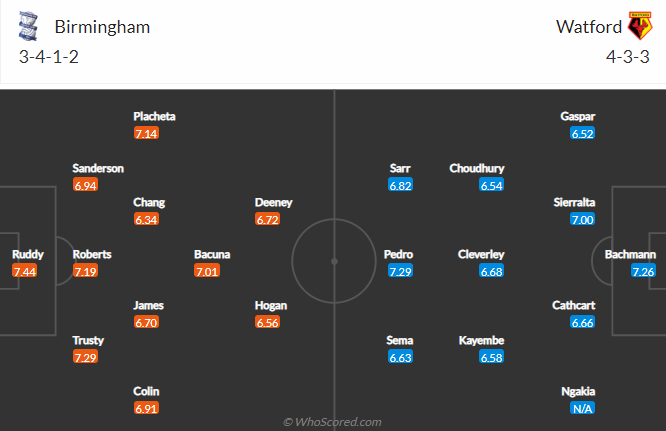666x431 pixels.
Task: Select player Sarr on the pitch
Action: tap(400, 168)
